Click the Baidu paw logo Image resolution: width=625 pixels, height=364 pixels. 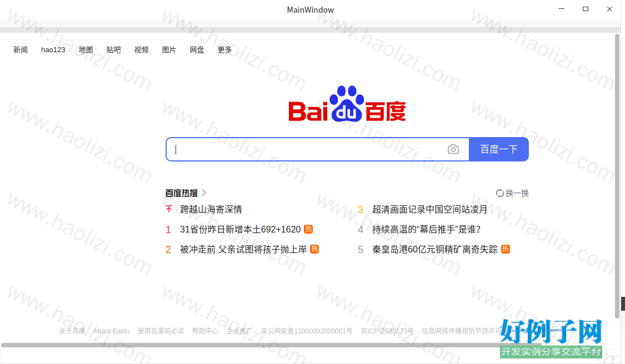click(347, 104)
